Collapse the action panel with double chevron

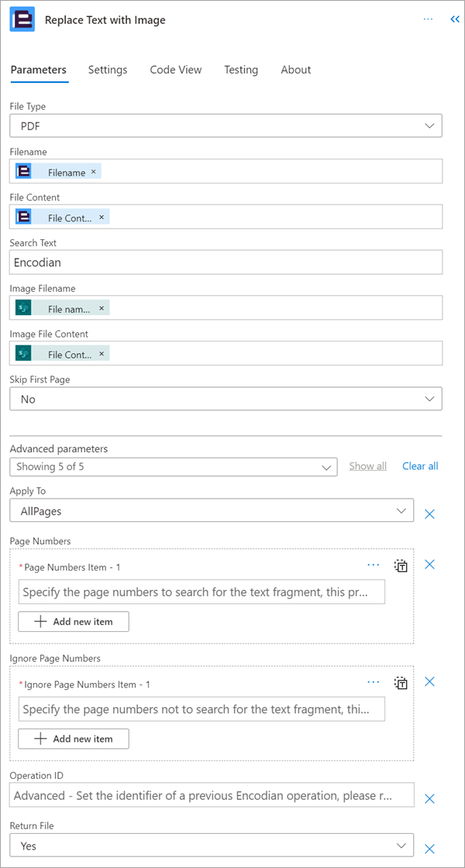[454, 19]
